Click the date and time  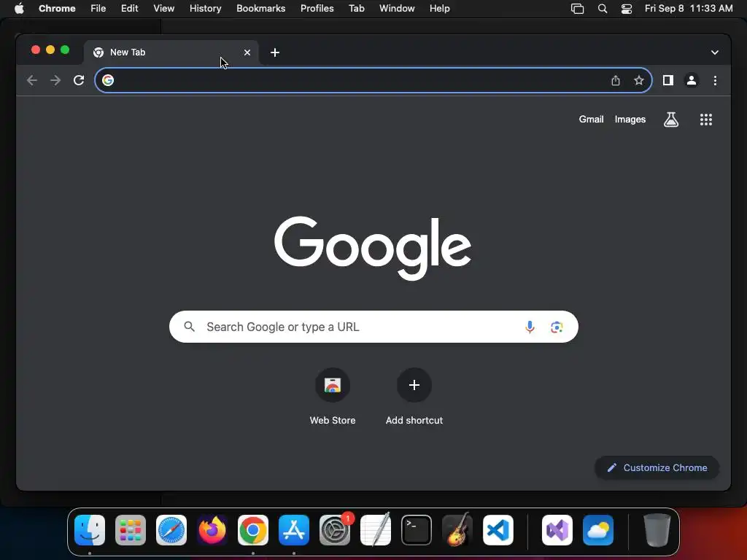pyautogui.click(x=689, y=9)
